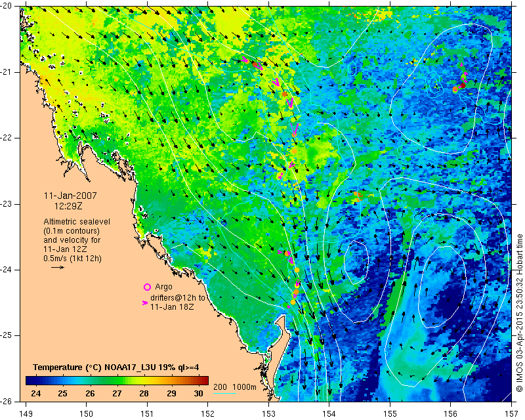Click the 'Altimetric sealevel' text line
The width and height of the screenshot is (525, 420).
point(77,222)
